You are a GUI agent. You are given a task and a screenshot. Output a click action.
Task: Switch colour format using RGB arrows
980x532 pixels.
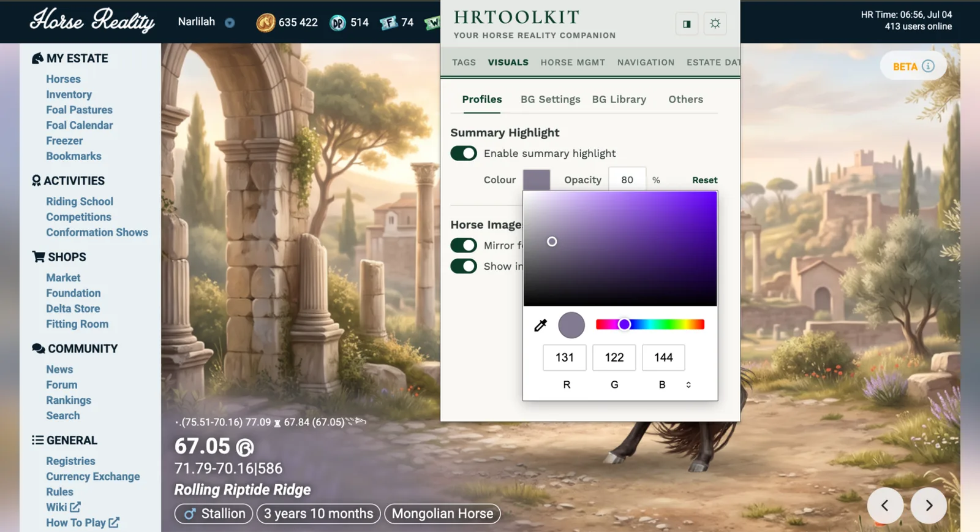688,385
